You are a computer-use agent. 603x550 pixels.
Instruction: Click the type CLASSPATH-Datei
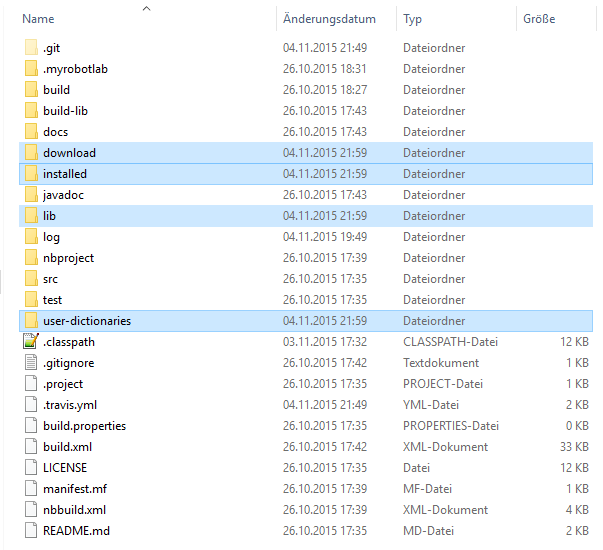click(450, 342)
